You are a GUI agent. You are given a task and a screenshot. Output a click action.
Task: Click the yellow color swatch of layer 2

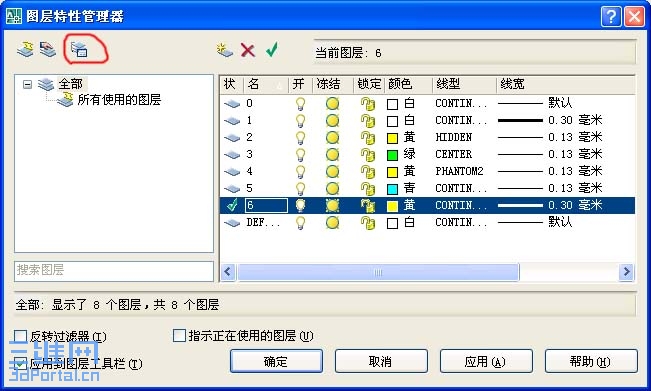click(x=392, y=138)
